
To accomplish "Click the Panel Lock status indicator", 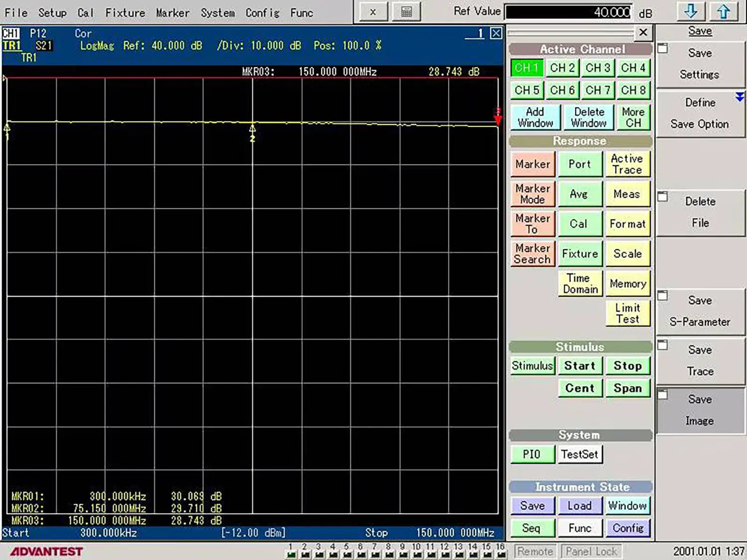I will tap(592, 552).
